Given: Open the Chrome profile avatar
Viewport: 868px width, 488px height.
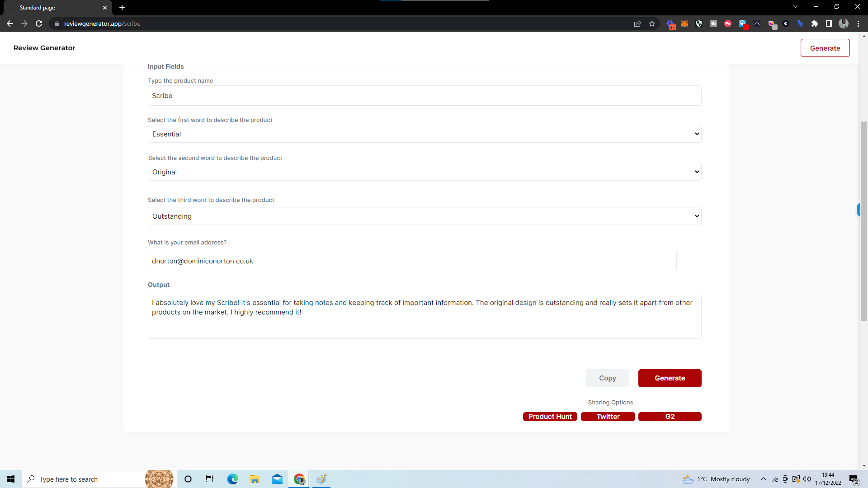Looking at the screenshot, I should [x=844, y=23].
